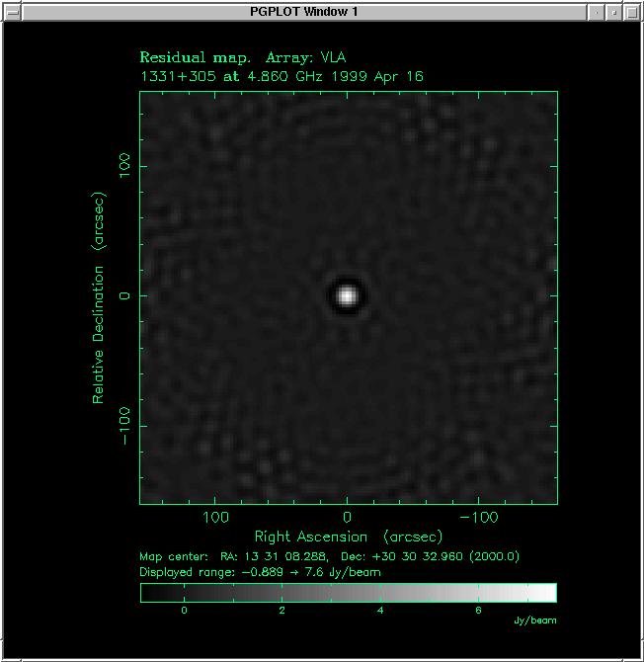Click the rightmost title bar button
The width and height of the screenshot is (644, 662).
tap(633, 11)
